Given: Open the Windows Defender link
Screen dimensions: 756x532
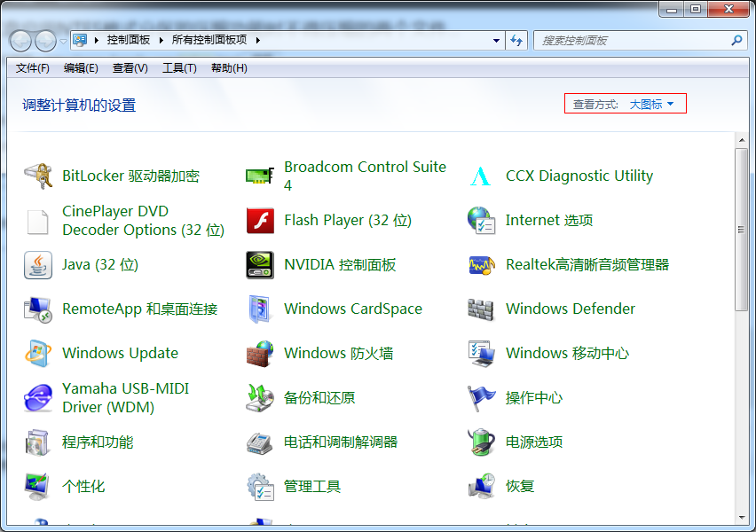Looking at the screenshot, I should point(570,309).
